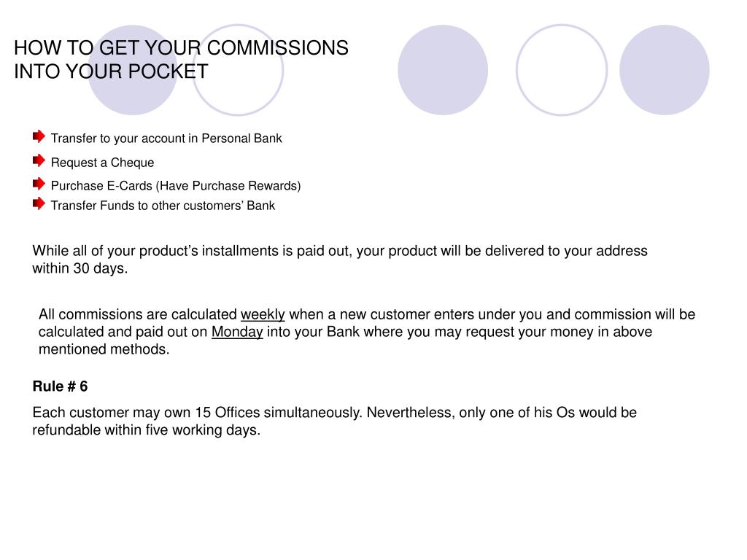
Task: Select Transfer Funds to other customers' Bank
Action: point(163,206)
